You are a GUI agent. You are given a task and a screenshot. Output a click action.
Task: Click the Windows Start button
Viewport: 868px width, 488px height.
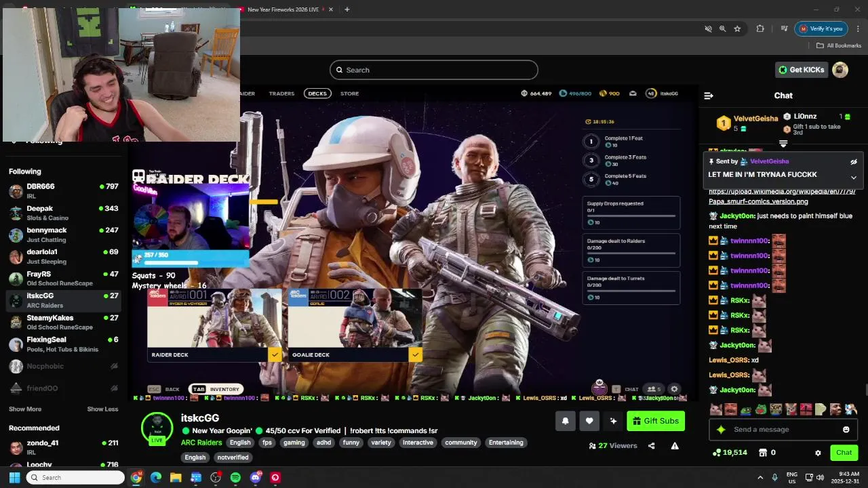pos(14,477)
